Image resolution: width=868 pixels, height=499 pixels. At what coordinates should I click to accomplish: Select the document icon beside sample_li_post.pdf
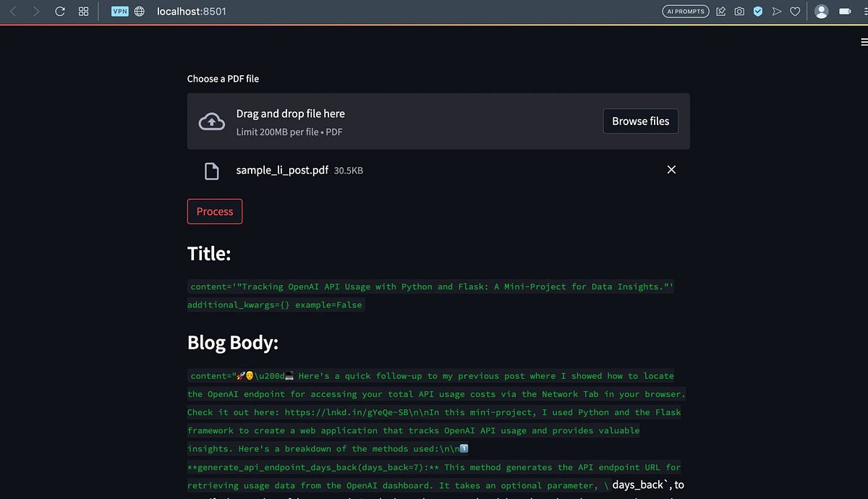(x=212, y=171)
